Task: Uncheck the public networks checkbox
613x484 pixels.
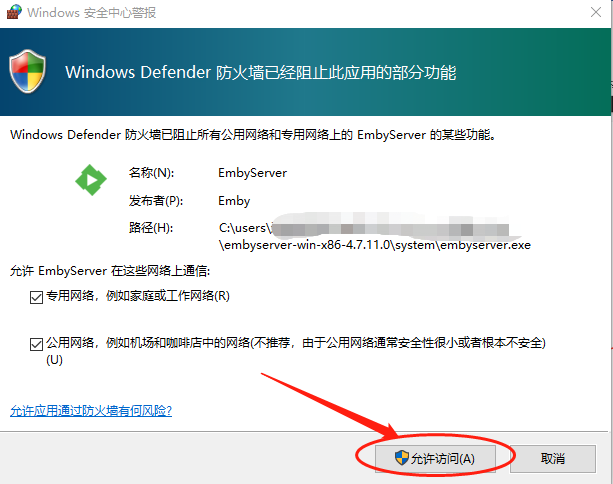Action: (x=36, y=344)
